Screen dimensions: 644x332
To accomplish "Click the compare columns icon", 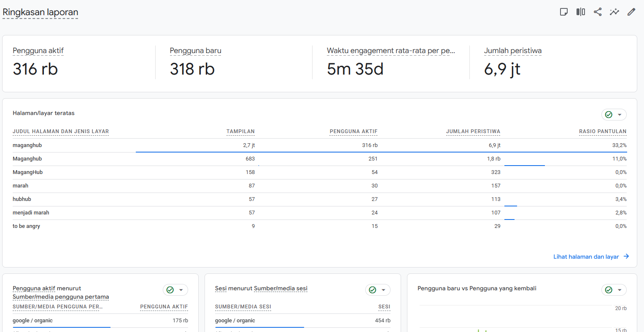I will (x=581, y=12).
